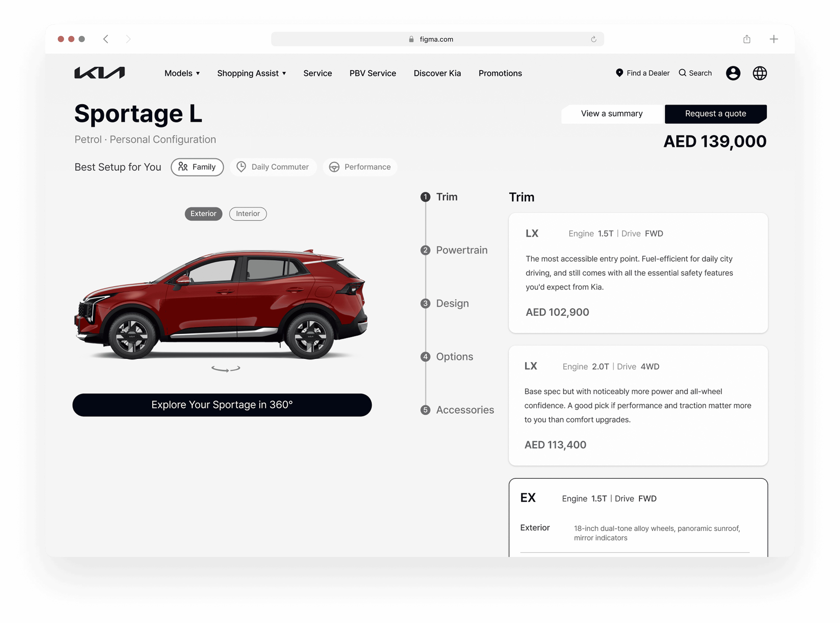Image resolution: width=840 pixels, height=623 pixels.
Task: Select the Performance setup chip
Action: tap(360, 167)
